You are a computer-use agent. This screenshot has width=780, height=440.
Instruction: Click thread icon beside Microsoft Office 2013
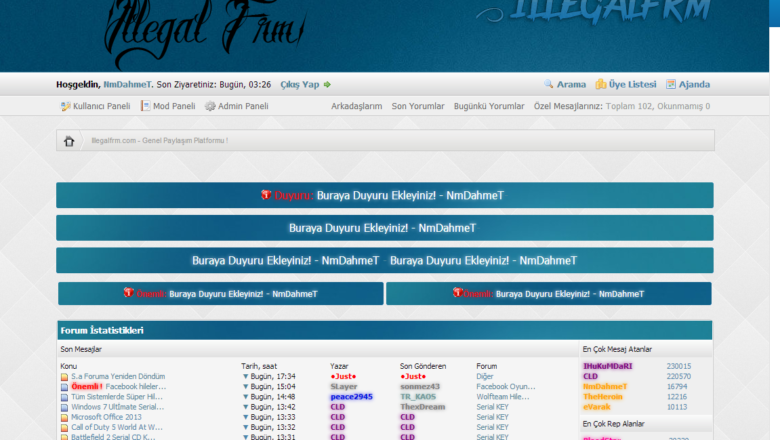pos(64,418)
